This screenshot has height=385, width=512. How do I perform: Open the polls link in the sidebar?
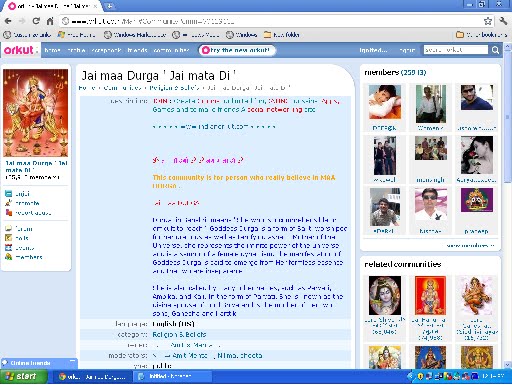tap(22, 238)
